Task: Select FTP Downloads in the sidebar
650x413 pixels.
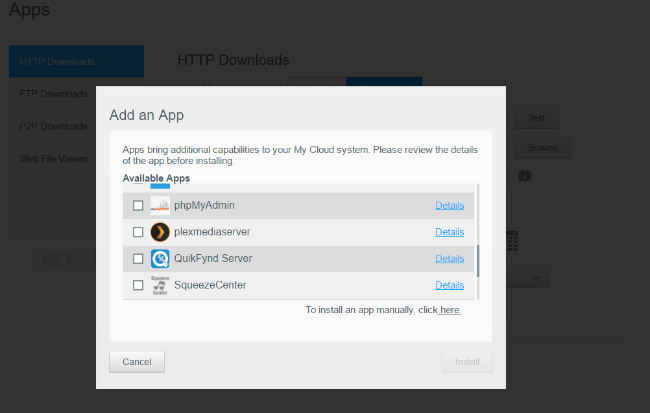Action: (x=53, y=93)
